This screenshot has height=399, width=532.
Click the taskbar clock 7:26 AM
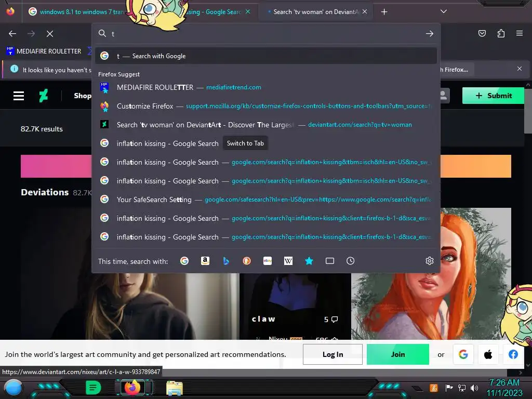pos(504,388)
